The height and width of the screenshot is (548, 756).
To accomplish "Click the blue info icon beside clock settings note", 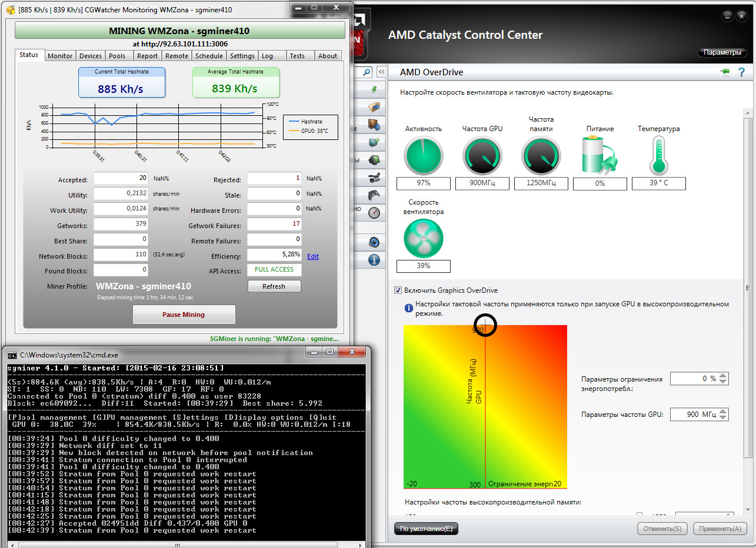I will (x=408, y=308).
